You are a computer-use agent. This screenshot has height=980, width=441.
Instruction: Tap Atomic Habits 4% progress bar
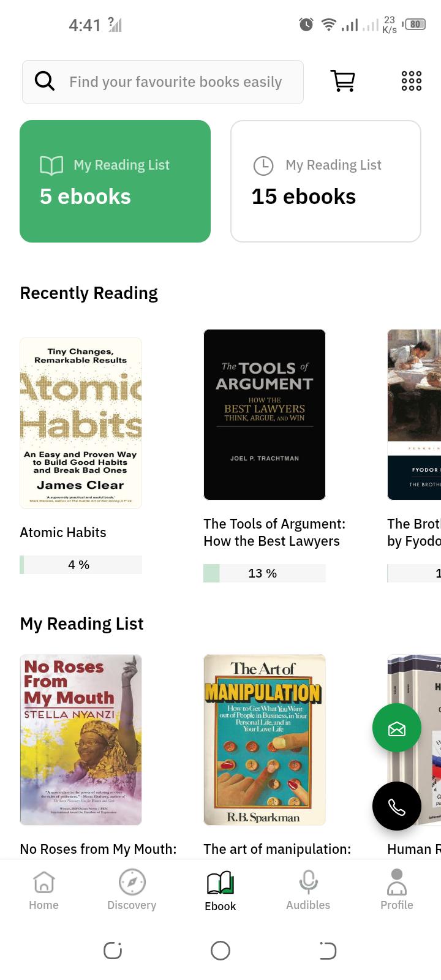pyautogui.click(x=81, y=565)
